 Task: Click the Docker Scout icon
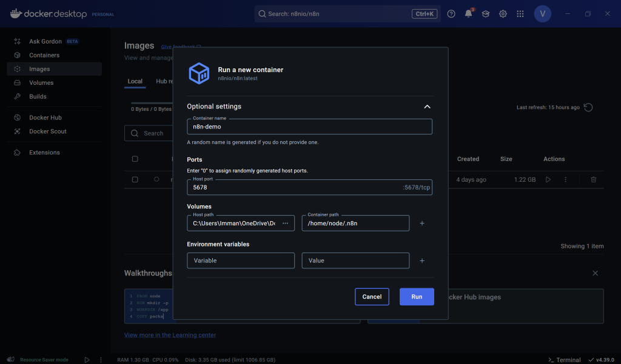click(x=17, y=131)
